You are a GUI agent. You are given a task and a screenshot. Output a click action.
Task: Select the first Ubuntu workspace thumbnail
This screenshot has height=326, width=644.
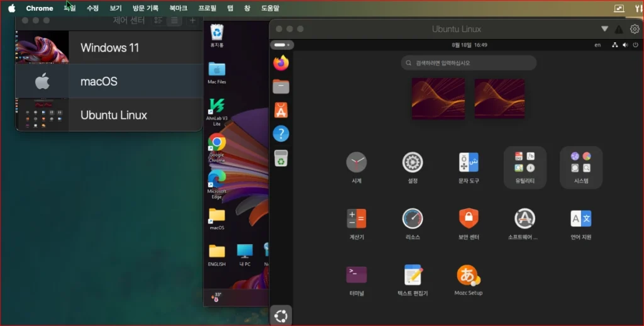[x=438, y=99]
